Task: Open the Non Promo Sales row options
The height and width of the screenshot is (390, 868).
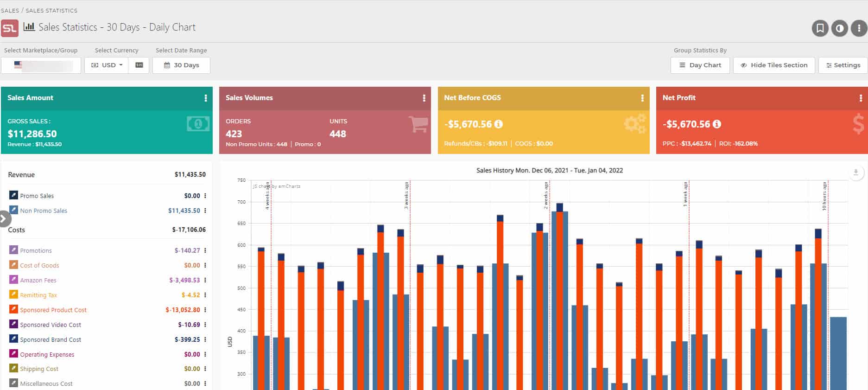Action: coord(205,211)
